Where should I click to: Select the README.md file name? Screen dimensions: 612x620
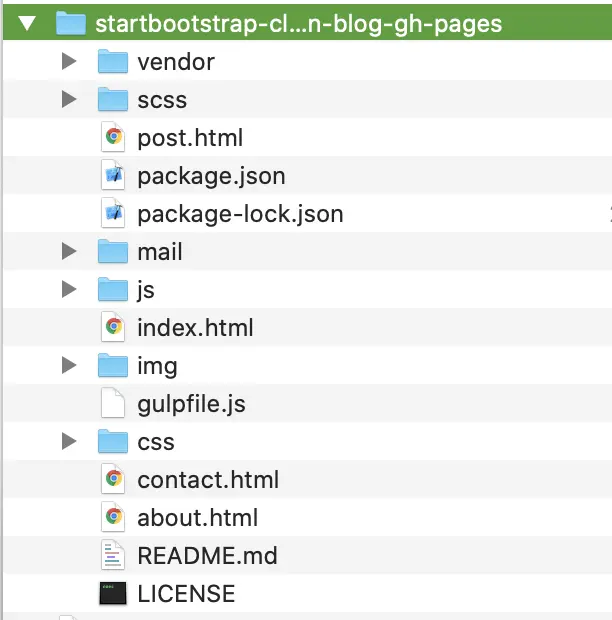tap(207, 555)
